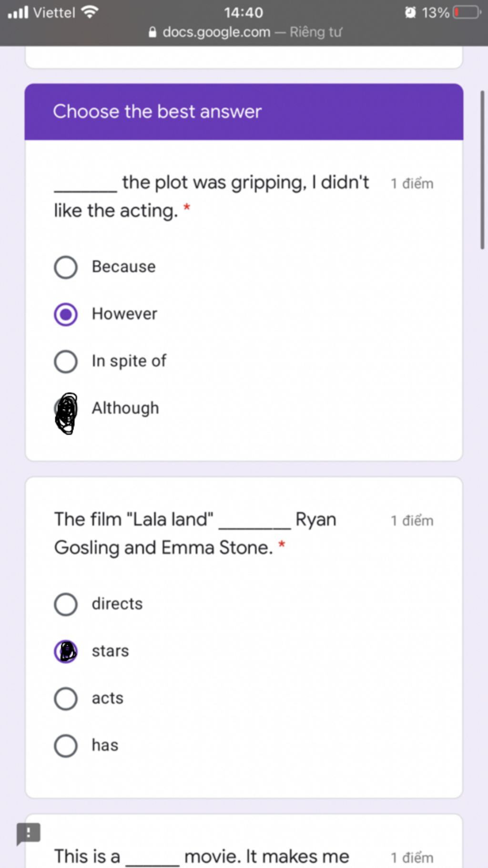Select the 'stars' radio option

tap(66, 651)
